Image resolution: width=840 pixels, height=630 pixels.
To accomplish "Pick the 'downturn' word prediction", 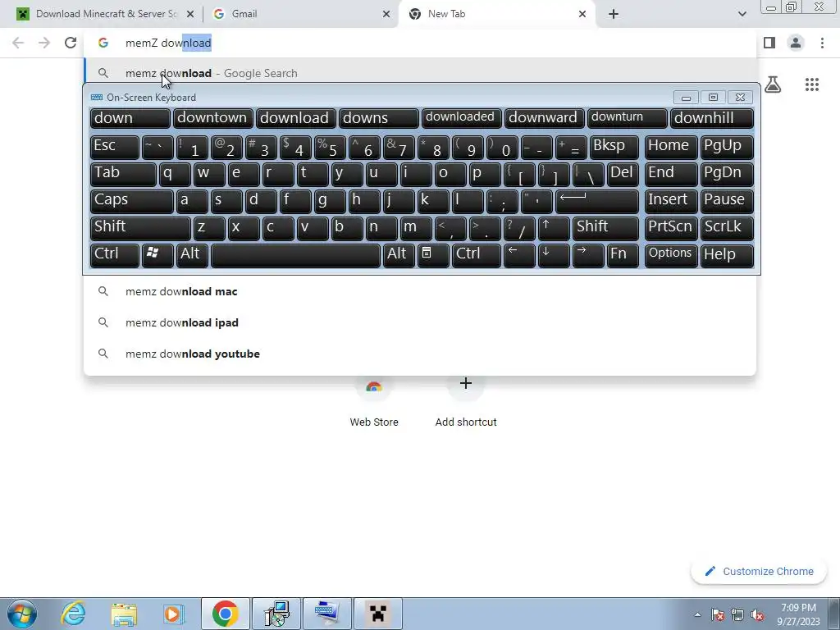I will [x=627, y=118].
